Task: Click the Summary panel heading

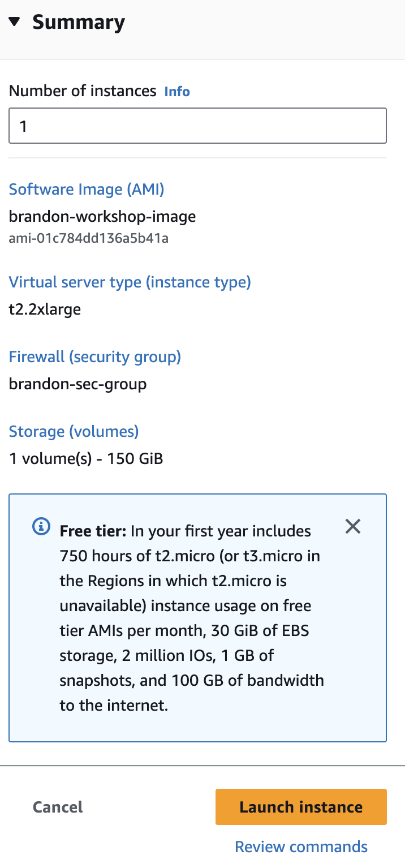Action: [x=79, y=23]
